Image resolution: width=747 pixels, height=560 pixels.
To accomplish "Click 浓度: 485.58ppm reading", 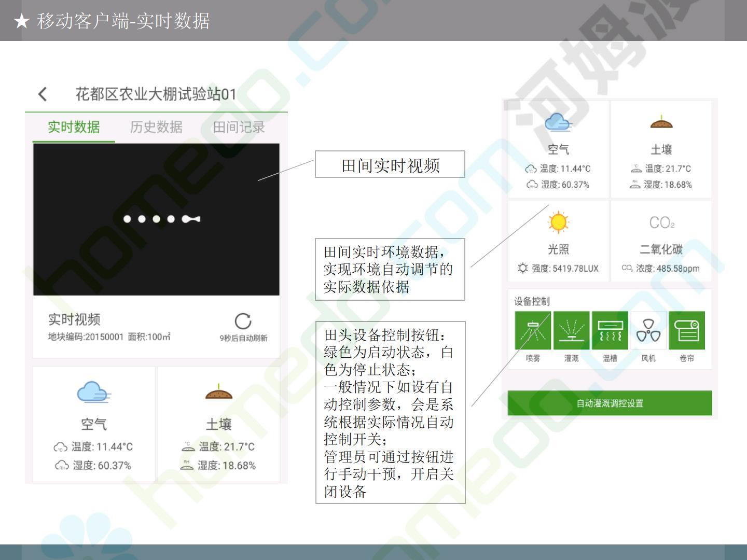I will pyautogui.click(x=668, y=268).
